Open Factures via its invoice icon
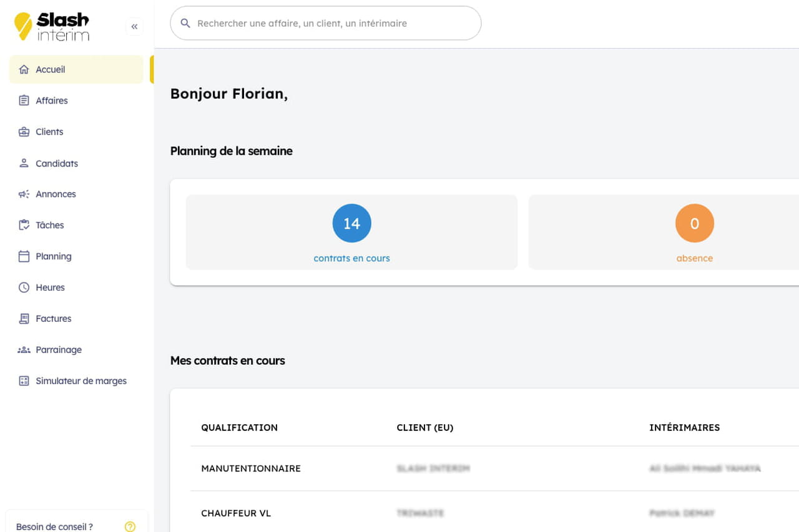799x532 pixels. [22, 319]
